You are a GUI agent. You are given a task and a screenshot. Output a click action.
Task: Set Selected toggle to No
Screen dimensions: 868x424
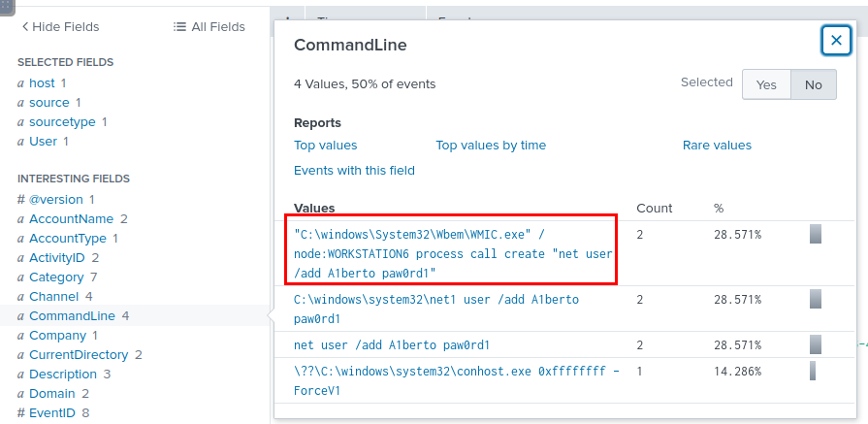[813, 84]
